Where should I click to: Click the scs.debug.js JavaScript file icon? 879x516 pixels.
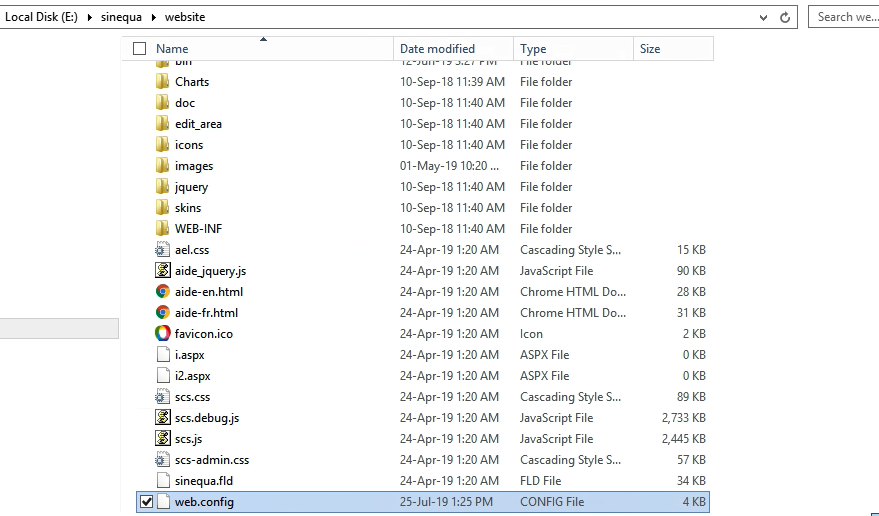point(163,418)
